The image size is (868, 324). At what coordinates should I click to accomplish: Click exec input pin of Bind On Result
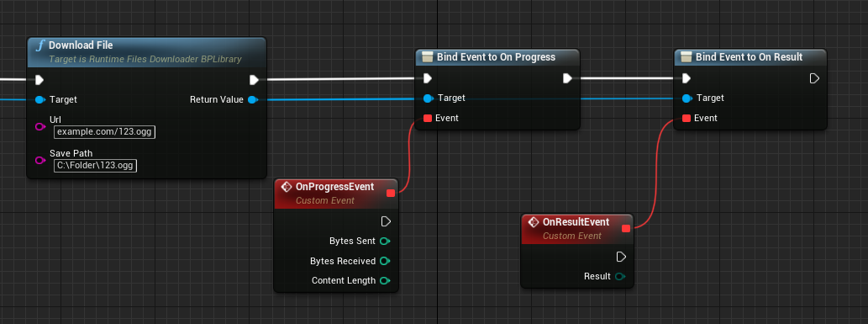click(687, 78)
